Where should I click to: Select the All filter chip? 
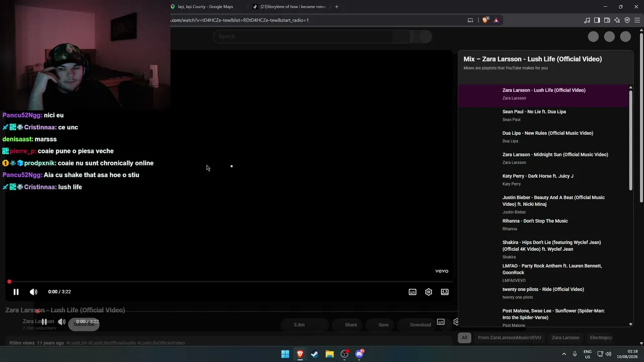464,337
